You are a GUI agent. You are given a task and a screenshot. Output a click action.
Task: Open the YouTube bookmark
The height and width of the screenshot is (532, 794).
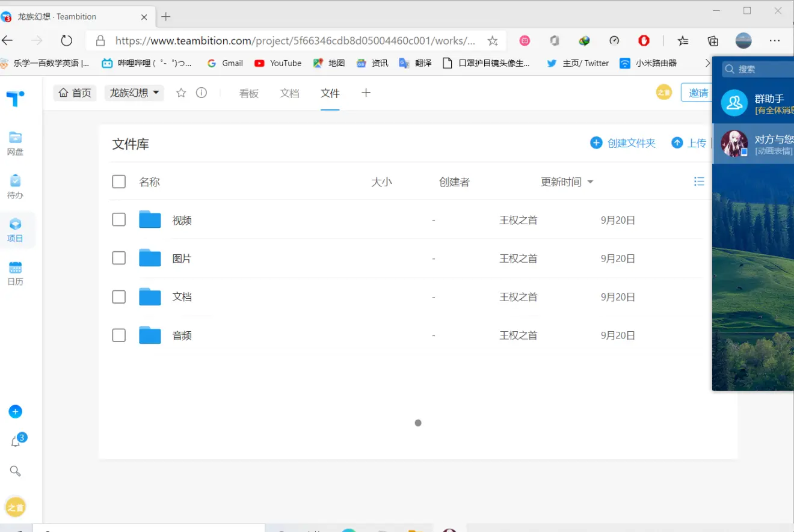coord(278,63)
